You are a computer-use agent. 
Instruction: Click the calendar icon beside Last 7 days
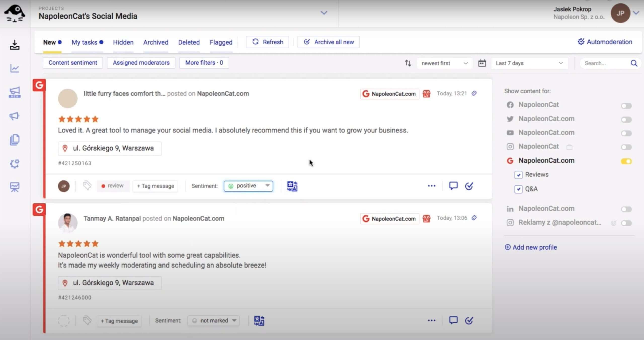[482, 63]
